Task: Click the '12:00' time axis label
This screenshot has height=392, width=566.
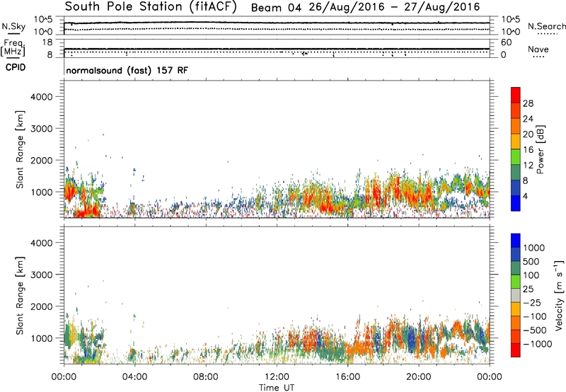Action: tap(277, 377)
